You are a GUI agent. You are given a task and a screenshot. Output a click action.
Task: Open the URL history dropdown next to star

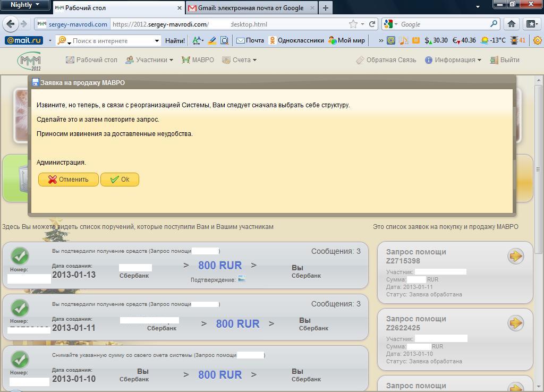362,24
